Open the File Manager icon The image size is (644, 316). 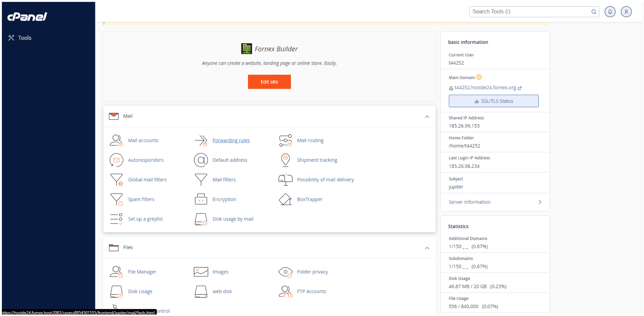(116, 272)
